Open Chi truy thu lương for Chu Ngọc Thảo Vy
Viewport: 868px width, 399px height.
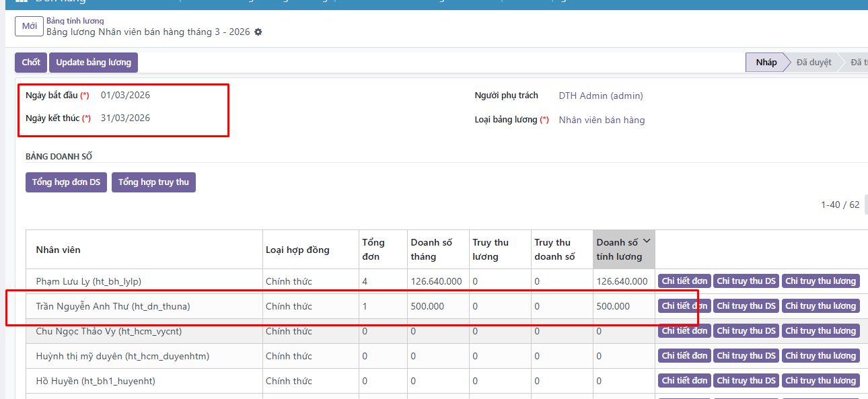tap(820, 331)
